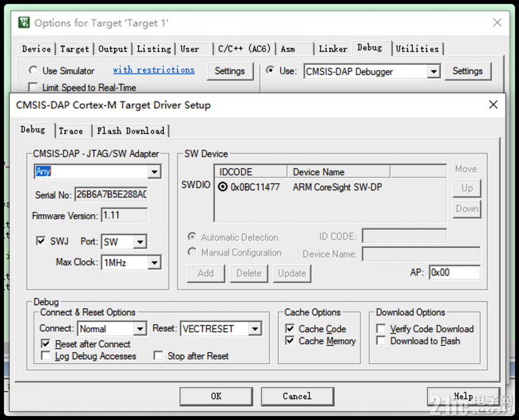This screenshot has height=420, width=519.
Task: Open the 'with restrictions' link
Action: pos(154,70)
